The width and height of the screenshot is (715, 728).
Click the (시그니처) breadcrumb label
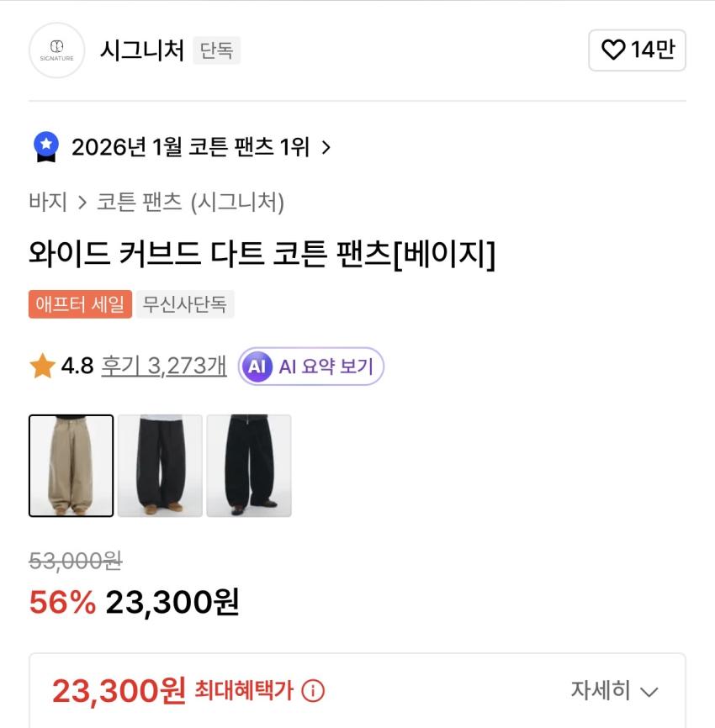(238, 202)
